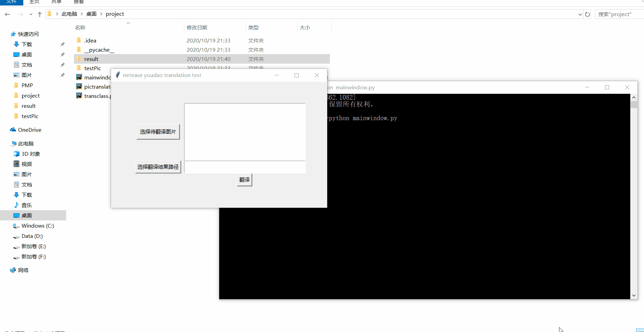This screenshot has width=644, height=332.
Task: Go forward in File Explorer
Action: [x=21, y=14]
